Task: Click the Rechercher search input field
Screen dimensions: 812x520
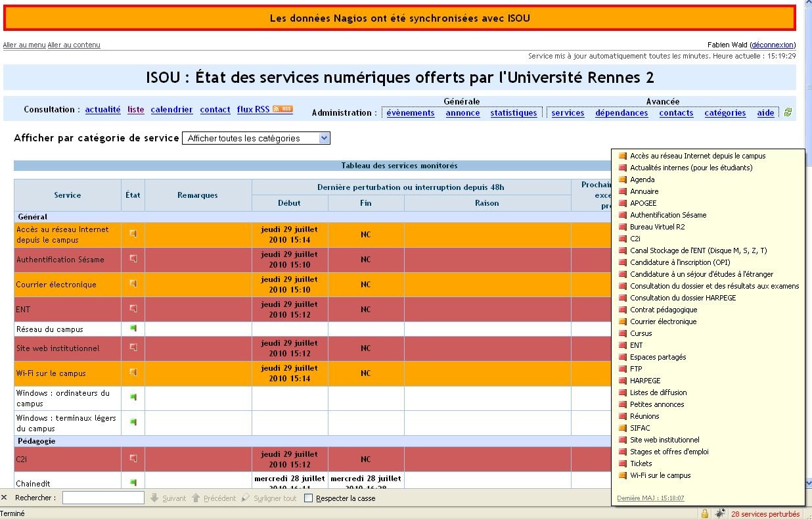Action: tap(103, 498)
